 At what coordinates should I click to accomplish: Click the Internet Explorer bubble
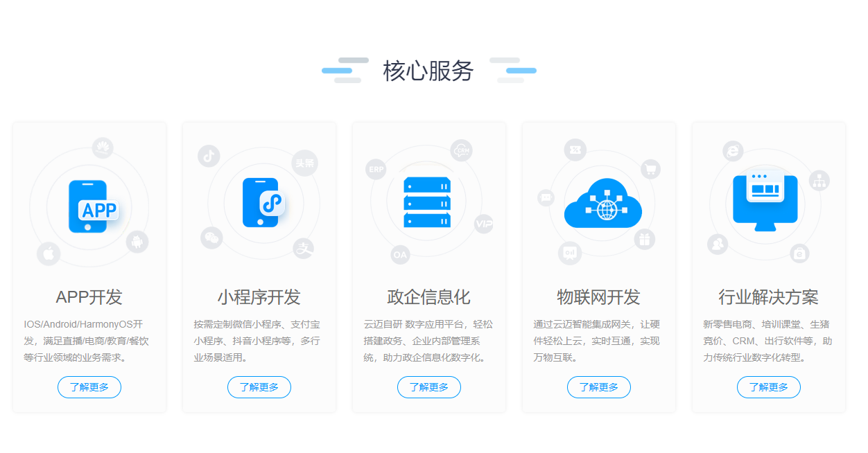[x=734, y=152]
